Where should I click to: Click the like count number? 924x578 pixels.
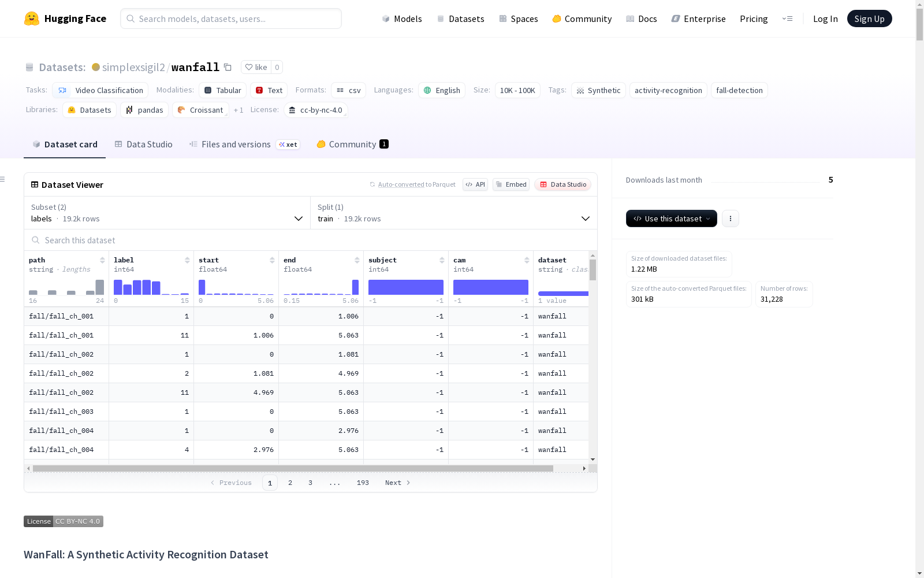(x=277, y=67)
